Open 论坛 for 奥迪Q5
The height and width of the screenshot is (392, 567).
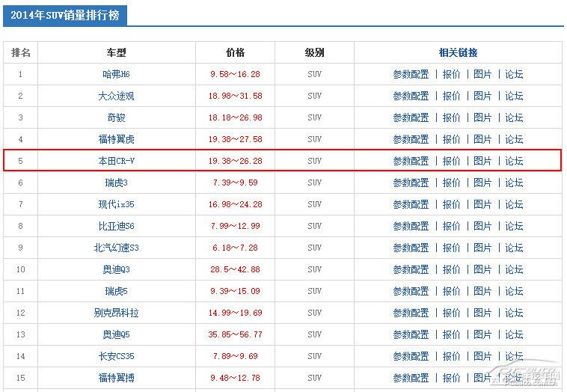514,334
